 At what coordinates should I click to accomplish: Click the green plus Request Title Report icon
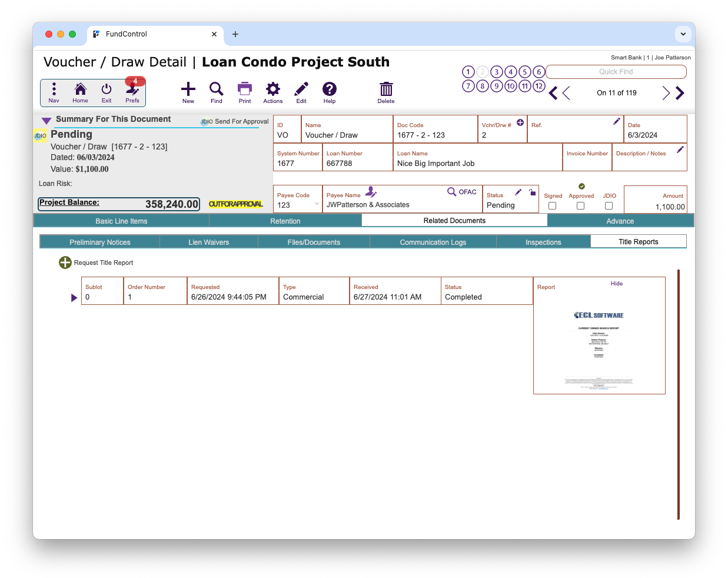tap(65, 263)
